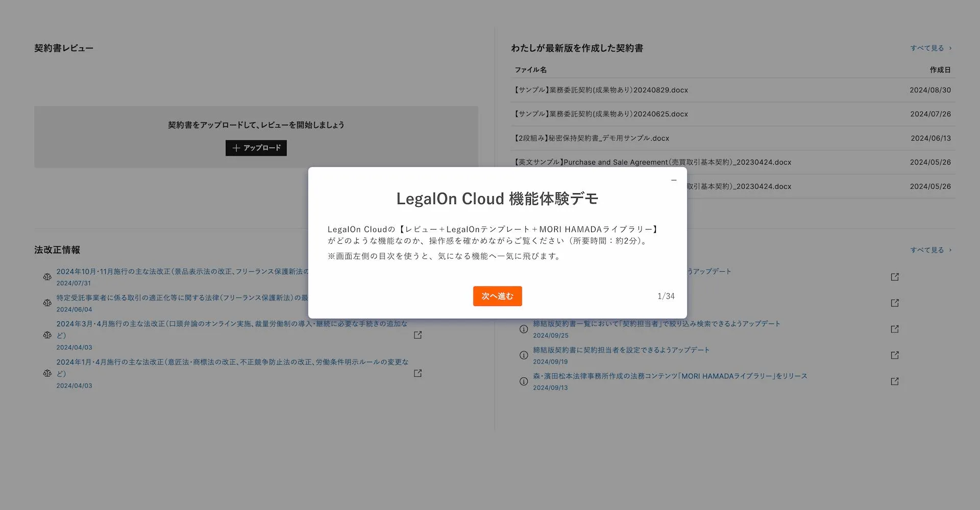The width and height of the screenshot is (980, 510).
Task: Open 2024年1月・4月施行の主な法改正 link
Action: pos(232,368)
